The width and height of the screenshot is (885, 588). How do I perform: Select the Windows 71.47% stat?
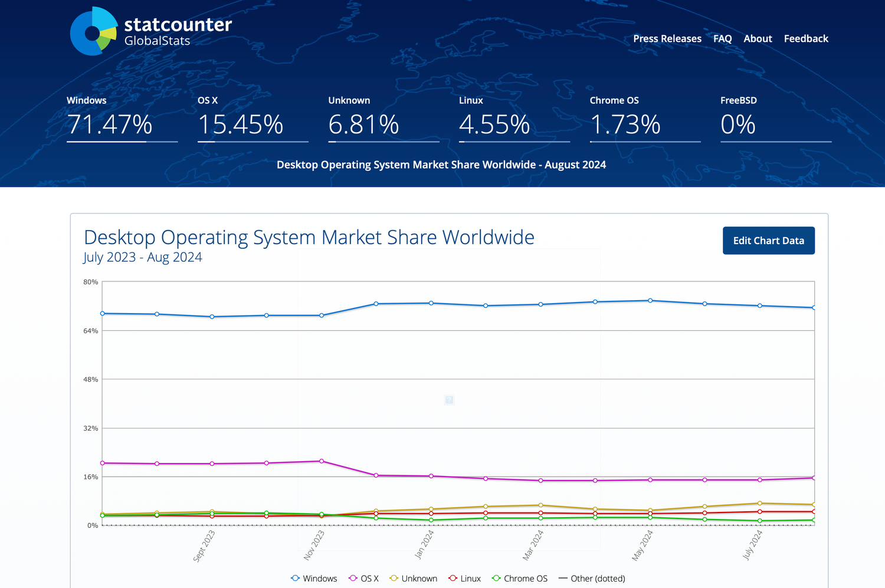(110, 124)
